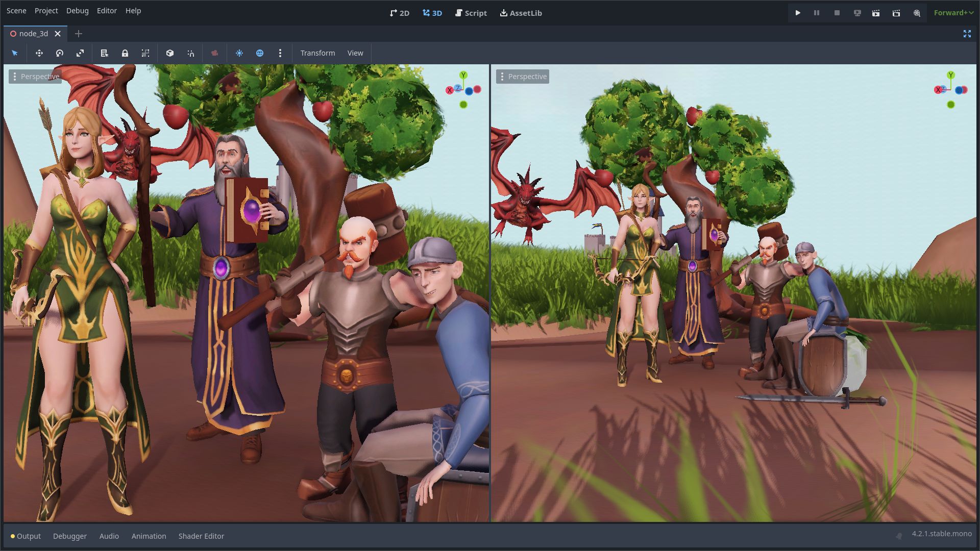The height and width of the screenshot is (551, 980).
Task: Toggle preview environment globe icon
Action: (x=260, y=53)
